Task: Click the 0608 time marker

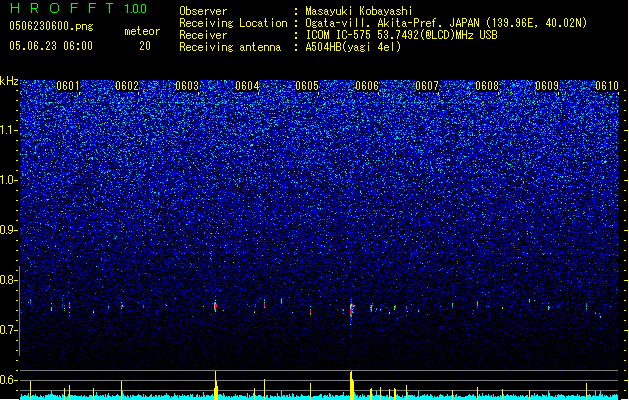Action: [487, 86]
